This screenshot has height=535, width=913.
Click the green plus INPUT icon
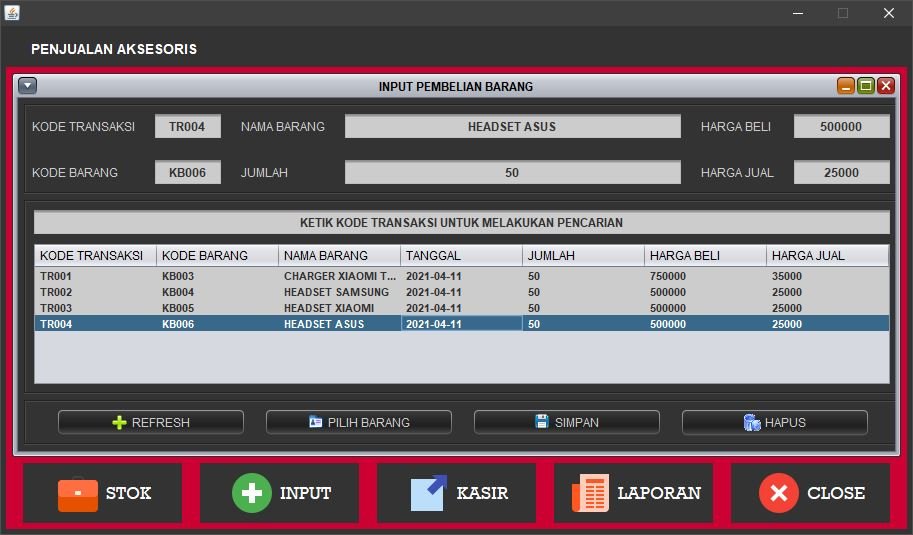(252, 493)
